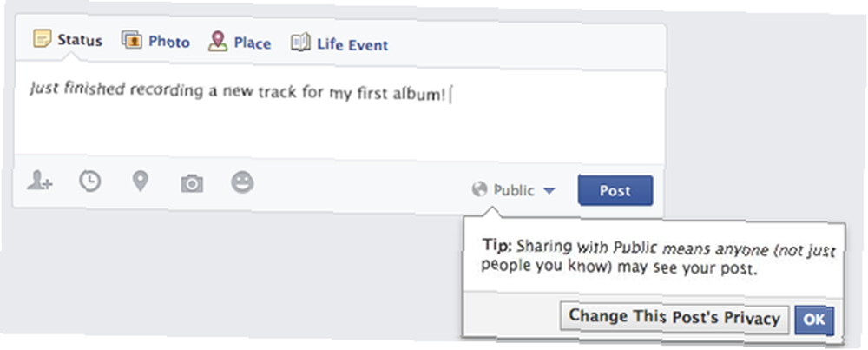Click the globe icon beside Public
This screenshot has width=868, height=350.
[479, 189]
